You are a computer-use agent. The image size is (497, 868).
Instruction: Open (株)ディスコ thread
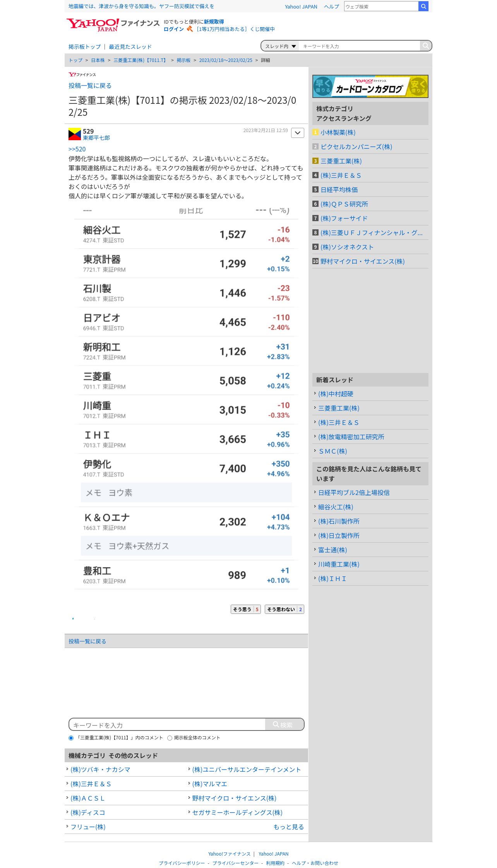coord(88,813)
